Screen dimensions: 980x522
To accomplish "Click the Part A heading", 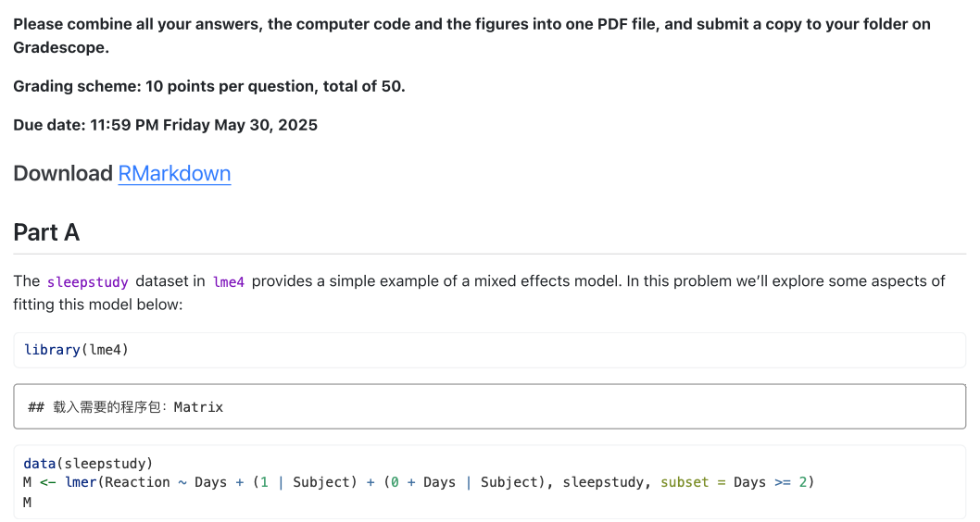I will 46,232.
